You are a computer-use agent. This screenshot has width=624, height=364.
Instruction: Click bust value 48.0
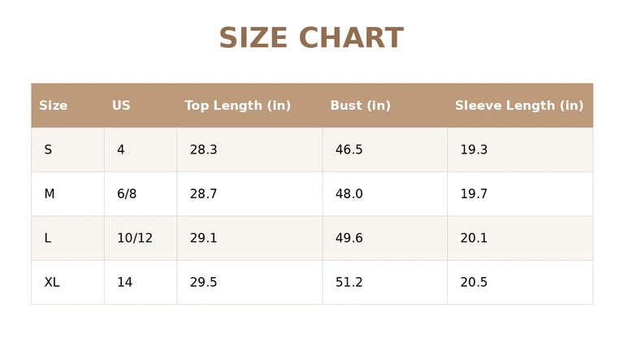tap(349, 193)
